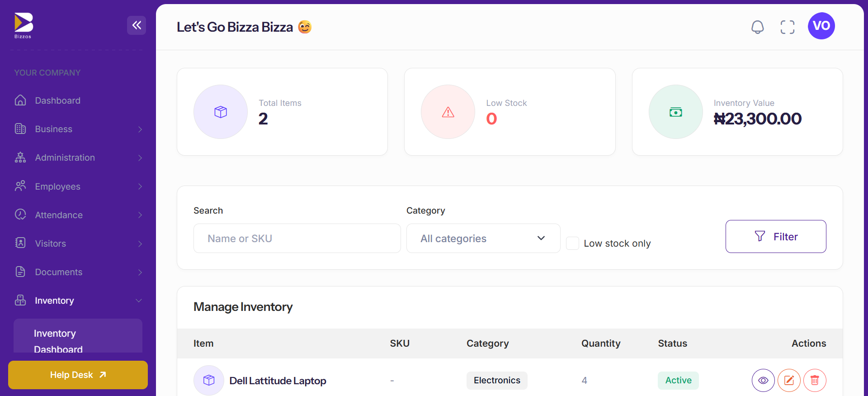Open notifications bell
Viewport: 868px width, 396px height.
tap(758, 27)
